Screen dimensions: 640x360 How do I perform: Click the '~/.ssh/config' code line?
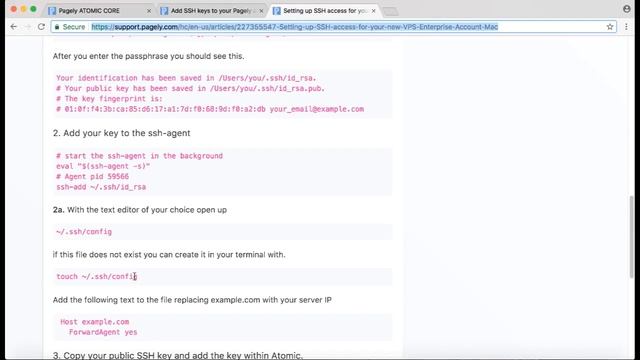pyautogui.click(x=84, y=232)
